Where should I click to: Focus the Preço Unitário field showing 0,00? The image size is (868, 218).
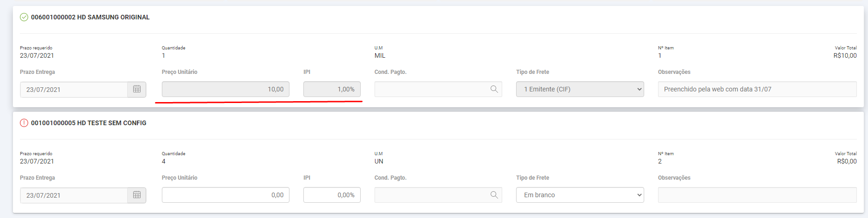click(225, 195)
